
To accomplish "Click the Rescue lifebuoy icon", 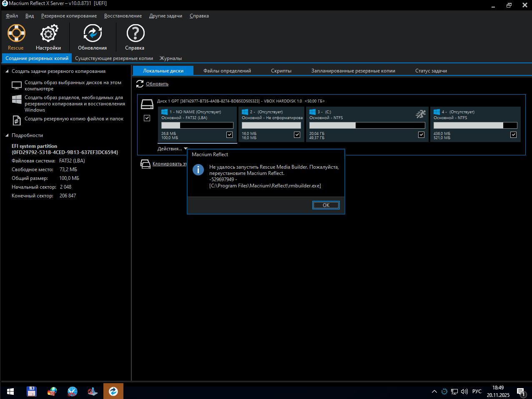I will [16, 34].
